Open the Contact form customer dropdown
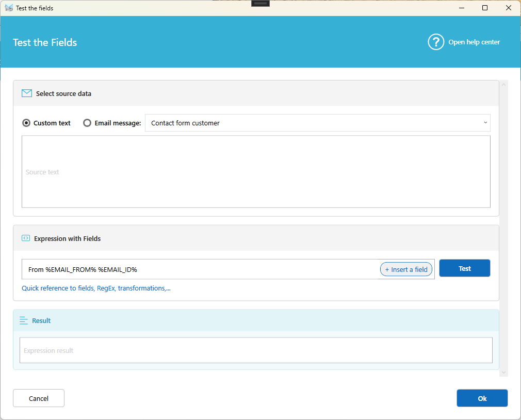The image size is (521, 420). [x=317, y=123]
